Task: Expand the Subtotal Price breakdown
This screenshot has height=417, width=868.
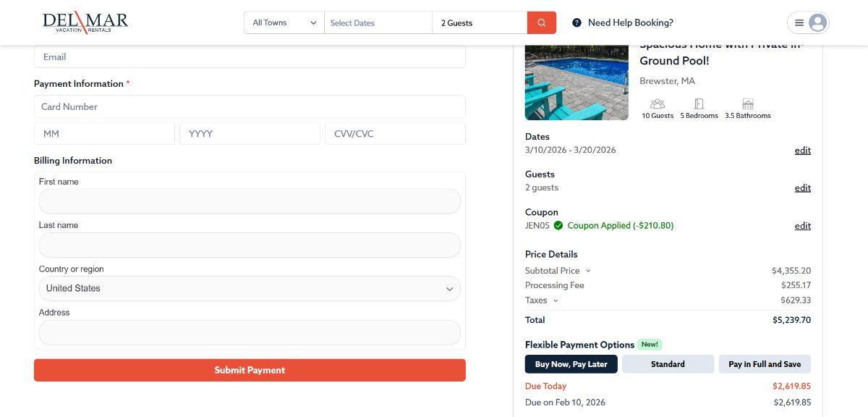Action: pyautogui.click(x=588, y=271)
